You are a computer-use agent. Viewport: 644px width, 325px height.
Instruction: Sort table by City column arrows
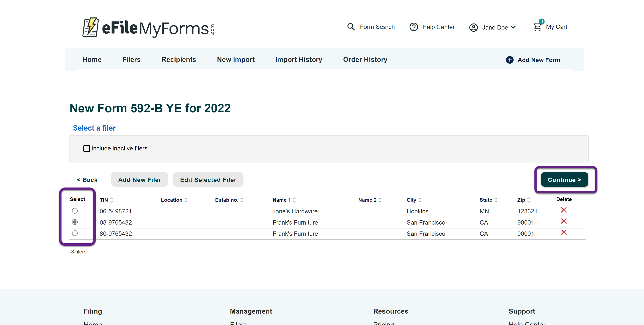click(x=420, y=200)
